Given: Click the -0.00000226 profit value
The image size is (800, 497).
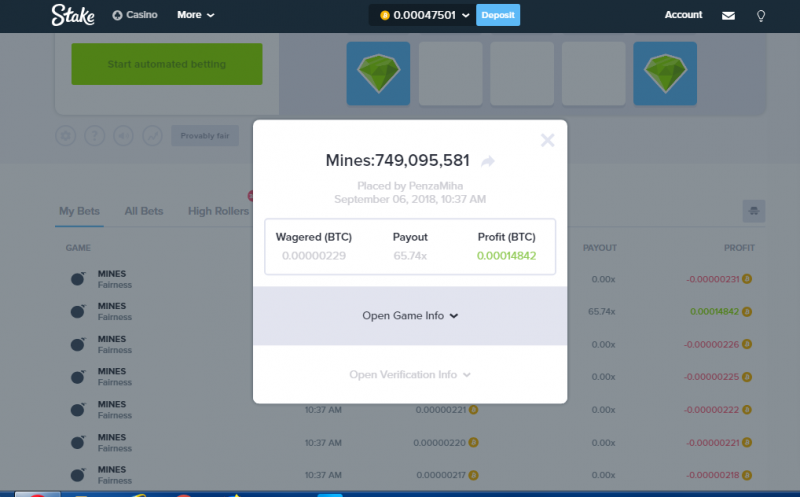Looking at the screenshot, I should [x=712, y=344].
